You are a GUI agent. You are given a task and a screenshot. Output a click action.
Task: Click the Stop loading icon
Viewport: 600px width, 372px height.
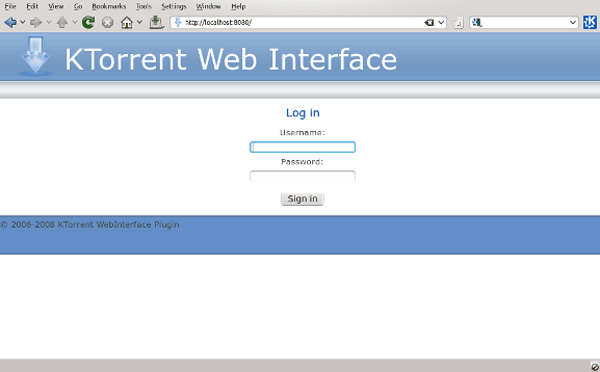coord(108,23)
